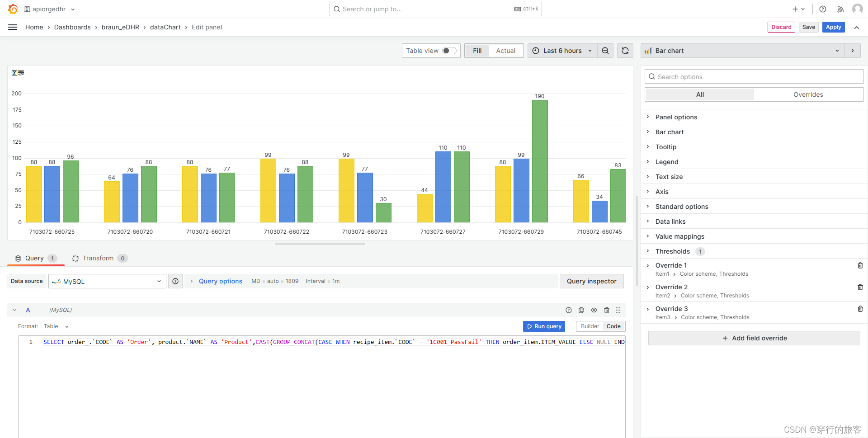Open the Last 6 hours time range dropdown
The height and width of the screenshot is (438, 868).
[562, 51]
